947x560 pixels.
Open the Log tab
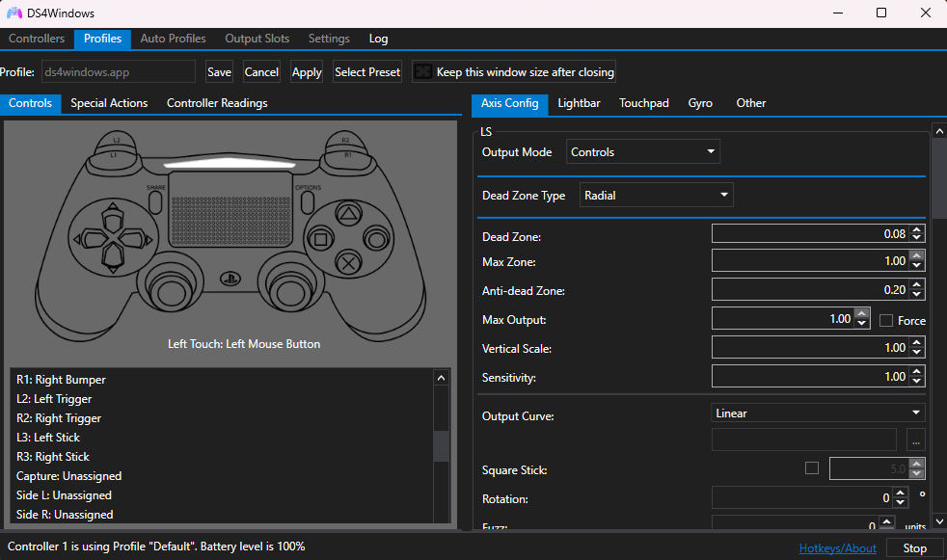378,39
